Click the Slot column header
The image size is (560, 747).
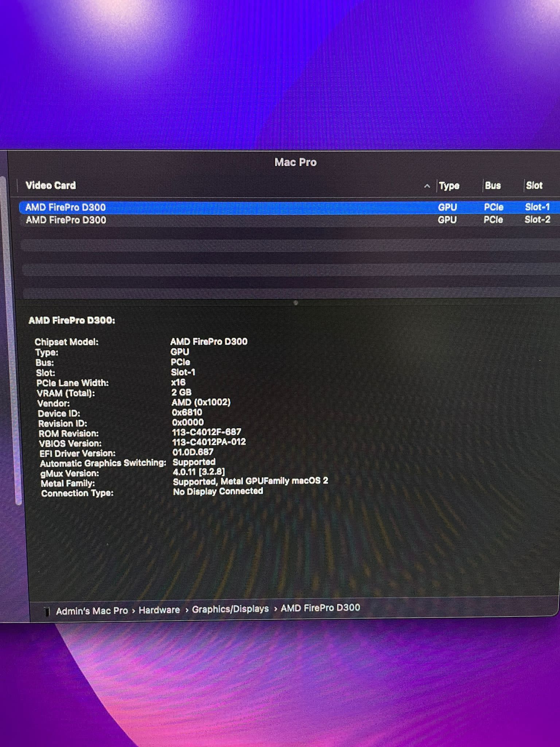click(534, 185)
